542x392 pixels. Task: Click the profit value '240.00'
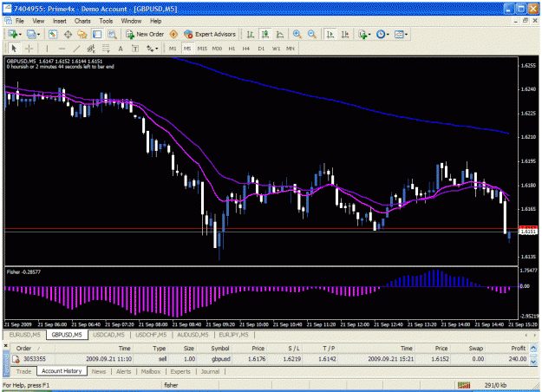click(517, 359)
